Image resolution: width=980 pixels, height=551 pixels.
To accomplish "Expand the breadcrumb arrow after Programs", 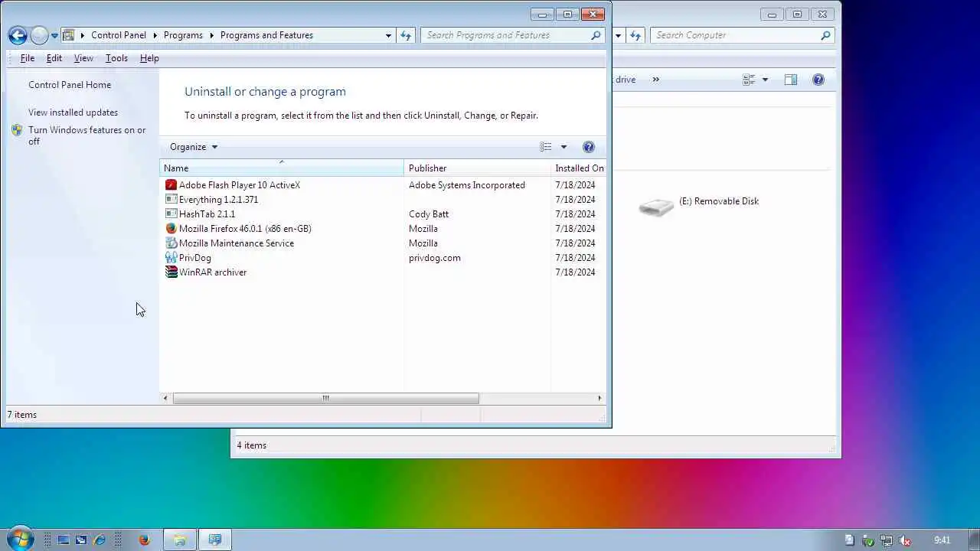I will [212, 35].
